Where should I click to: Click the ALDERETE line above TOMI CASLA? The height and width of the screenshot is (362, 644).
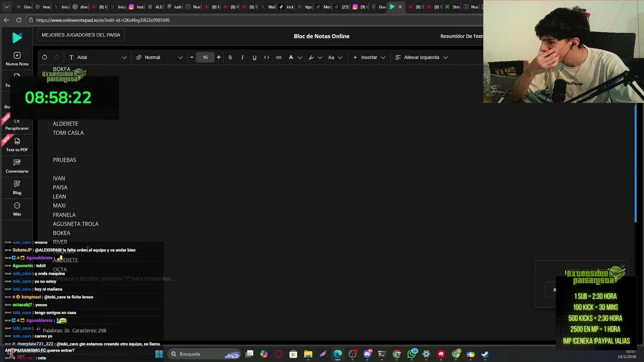point(65,124)
